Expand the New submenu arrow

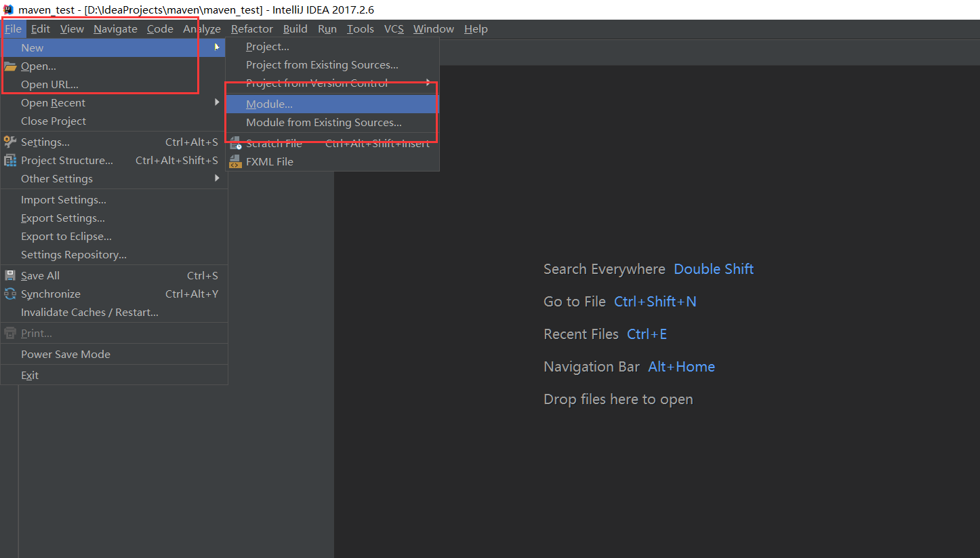click(217, 47)
